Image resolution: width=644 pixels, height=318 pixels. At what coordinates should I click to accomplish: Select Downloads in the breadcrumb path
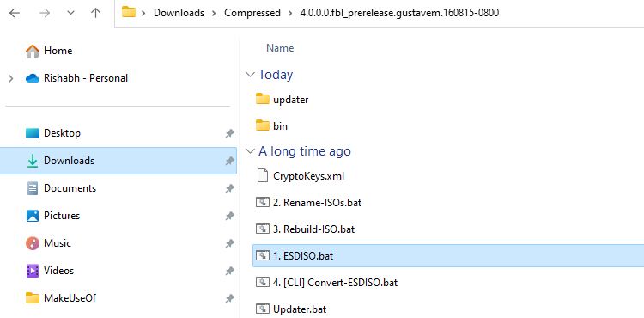point(179,13)
